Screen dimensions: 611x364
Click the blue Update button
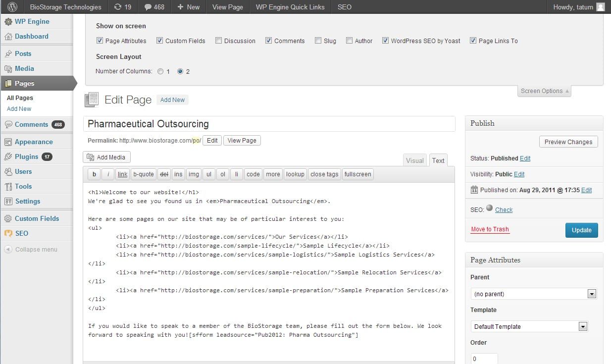pos(581,230)
